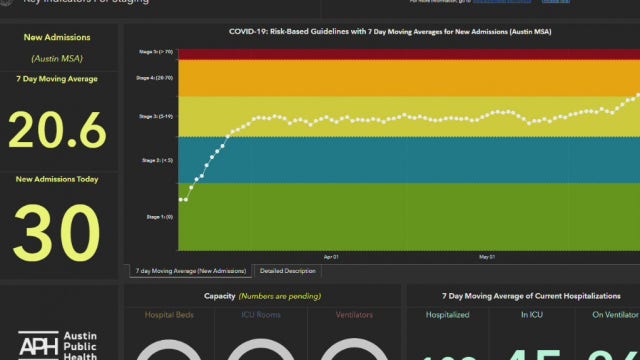Click the red Stage 5 band in chart
Image resolution: width=640 pixels, height=360 pixels.
point(409,54)
